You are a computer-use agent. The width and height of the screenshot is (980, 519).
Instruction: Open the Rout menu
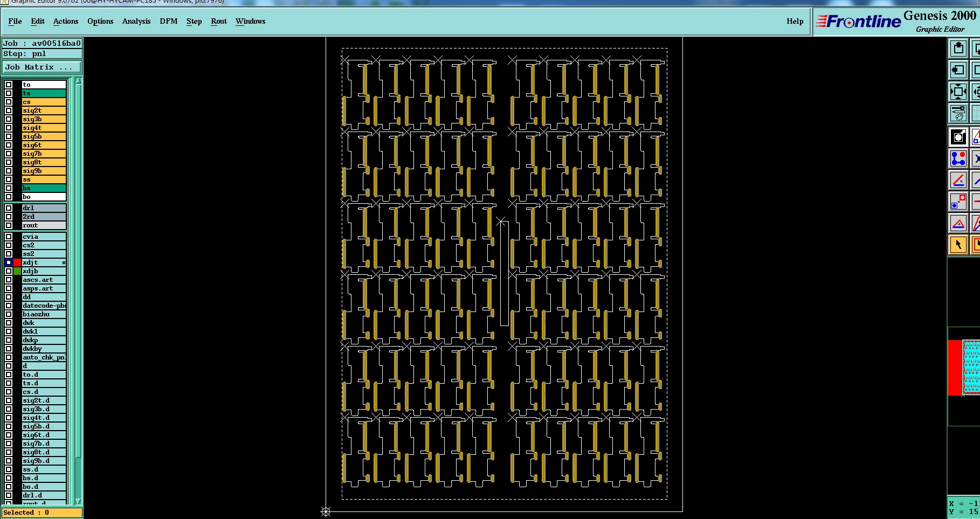point(219,21)
